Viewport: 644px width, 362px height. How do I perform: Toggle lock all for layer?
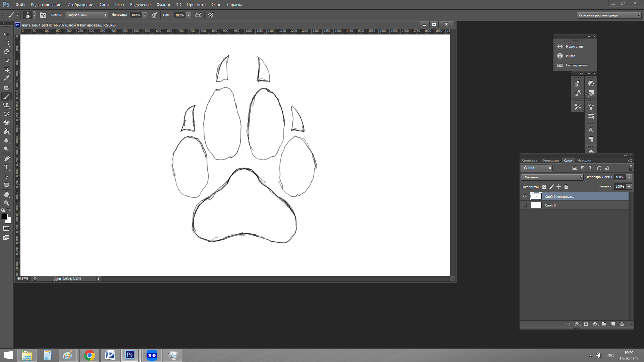[566, 187]
